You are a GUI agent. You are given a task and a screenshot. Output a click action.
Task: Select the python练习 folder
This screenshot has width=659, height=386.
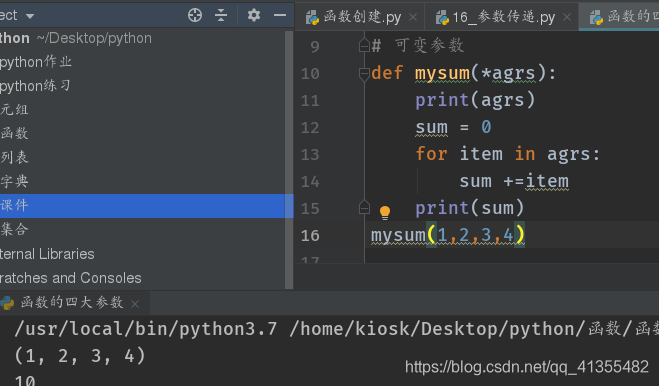point(35,86)
